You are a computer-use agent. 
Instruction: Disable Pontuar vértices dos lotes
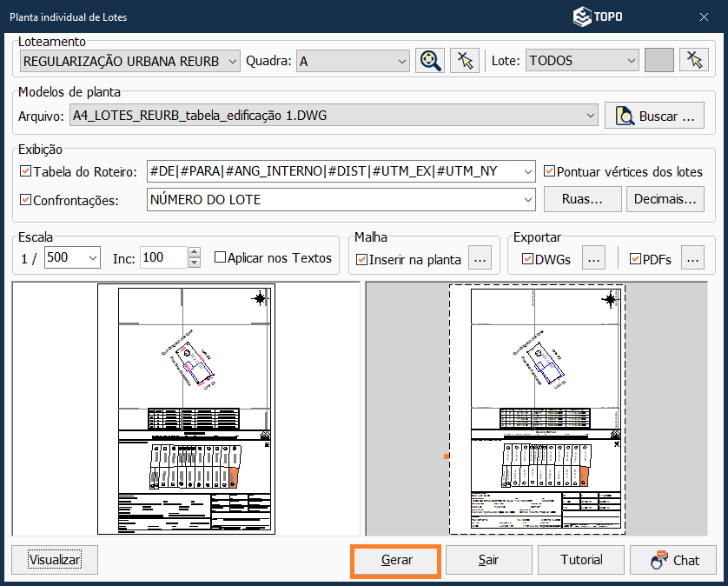pos(550,171)
